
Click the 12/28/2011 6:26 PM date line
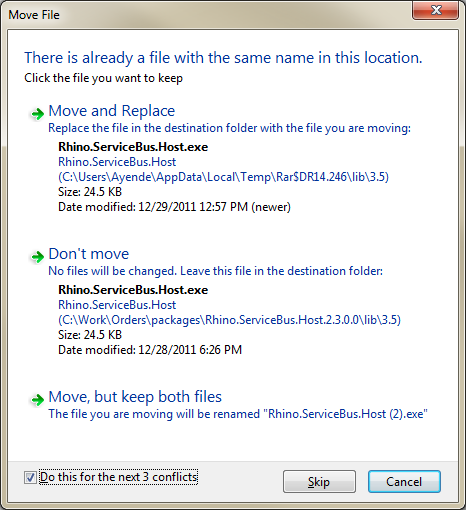(x=150, y=350)
